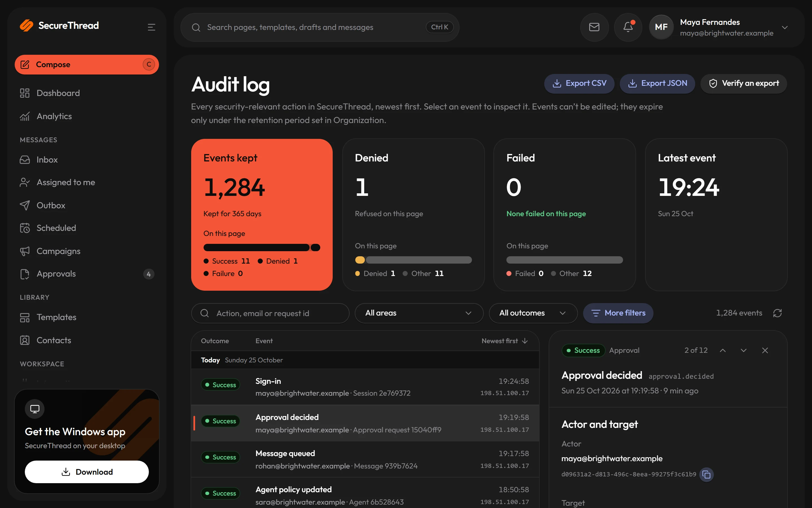The width and height of the screenshot is (812, 508).
Task: Open Analytics from the sidebar
Action: pos(87,116)
